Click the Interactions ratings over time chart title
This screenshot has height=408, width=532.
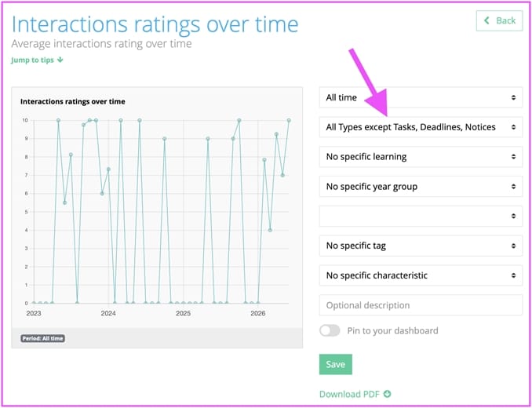(73, 101)
